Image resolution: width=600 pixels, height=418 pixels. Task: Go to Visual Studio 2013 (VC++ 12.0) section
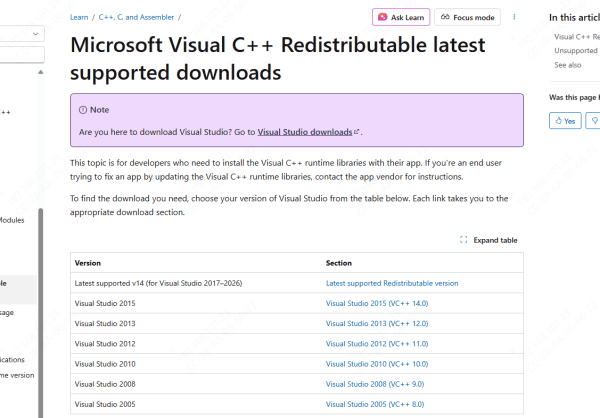tap(377, 324)
